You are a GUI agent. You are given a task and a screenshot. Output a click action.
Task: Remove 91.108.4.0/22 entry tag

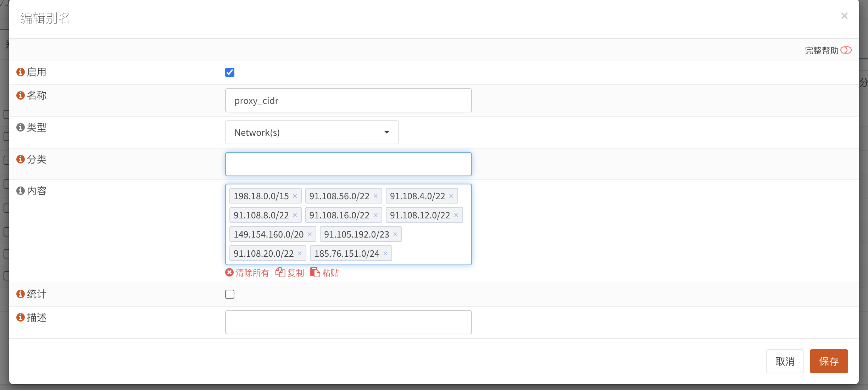(x=451, y=196)
